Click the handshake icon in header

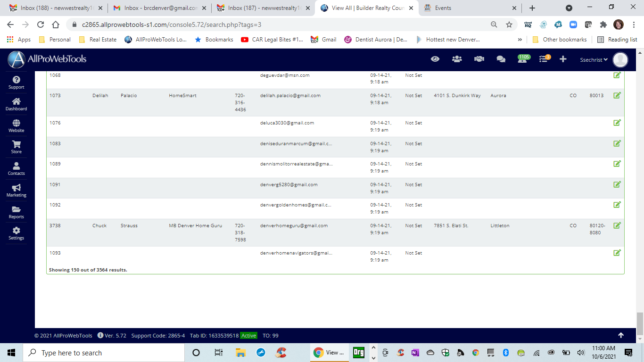point(479,59)
